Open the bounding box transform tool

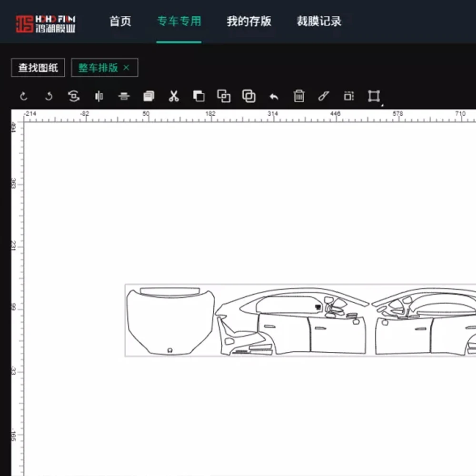(374, 97)
